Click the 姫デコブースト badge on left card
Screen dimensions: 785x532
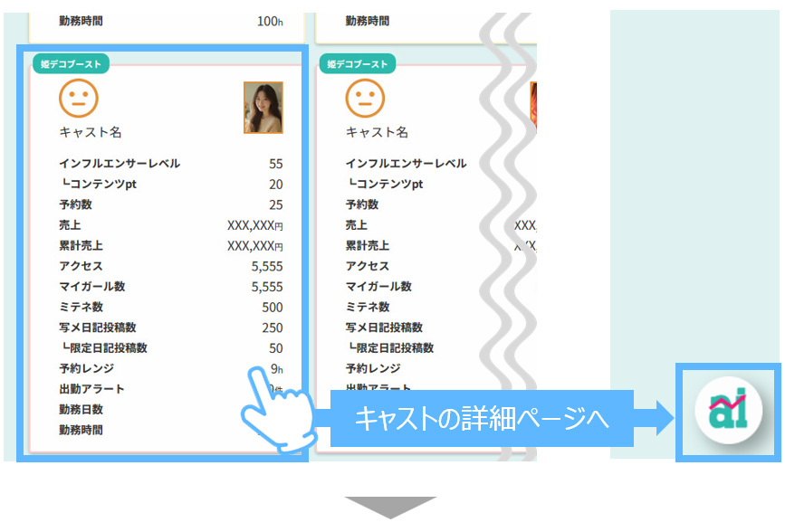click(x=72, y=64)
